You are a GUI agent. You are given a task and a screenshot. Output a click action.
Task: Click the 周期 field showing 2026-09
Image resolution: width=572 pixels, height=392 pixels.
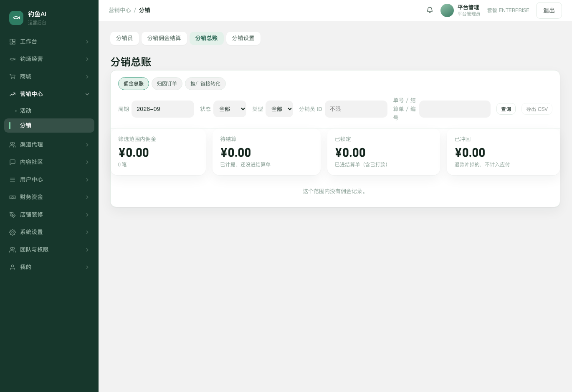click(x=163, y=109)
